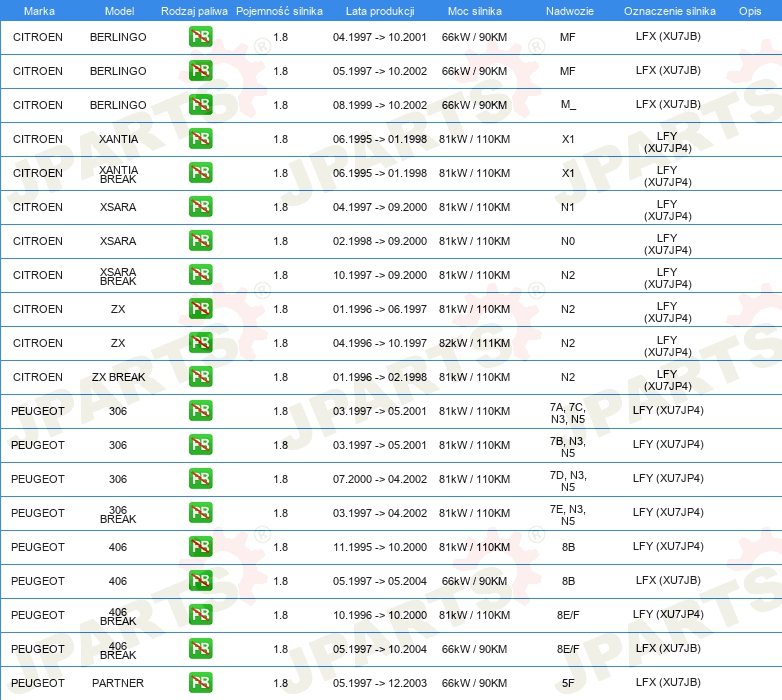Click fuel icon in ZX 82kW row

(200, 343)
